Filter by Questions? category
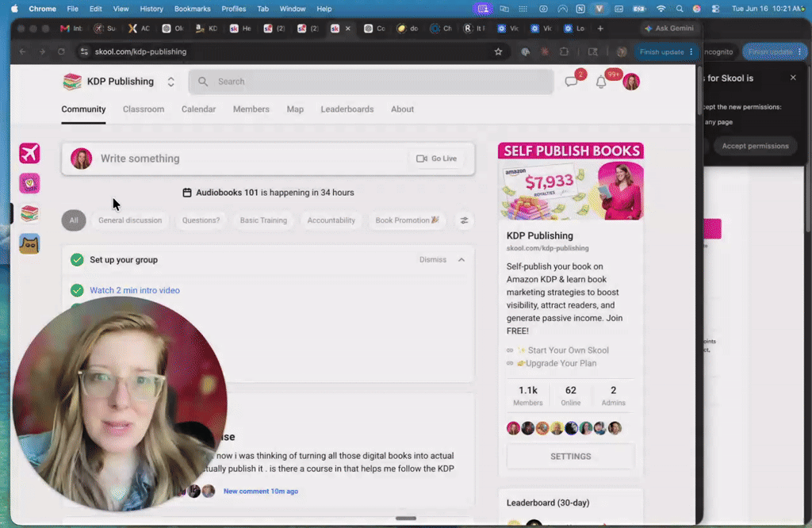812x528 pixels. (201, 220)
